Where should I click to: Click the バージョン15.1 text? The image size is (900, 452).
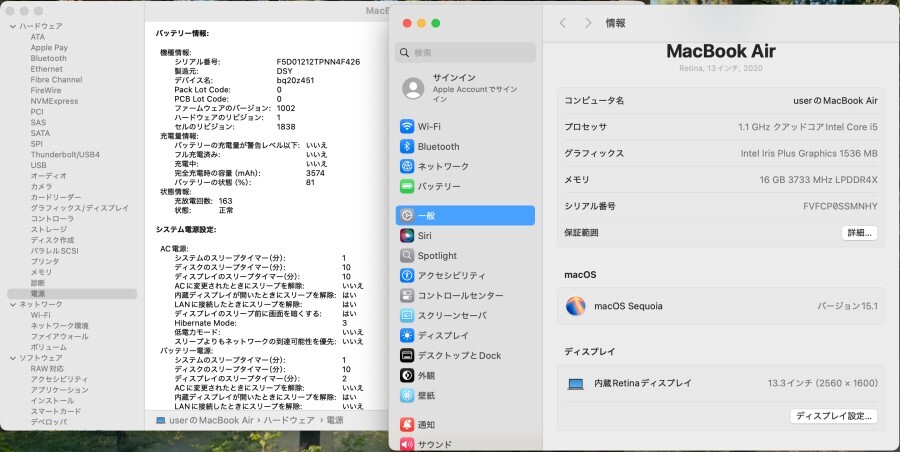(848, 306)
